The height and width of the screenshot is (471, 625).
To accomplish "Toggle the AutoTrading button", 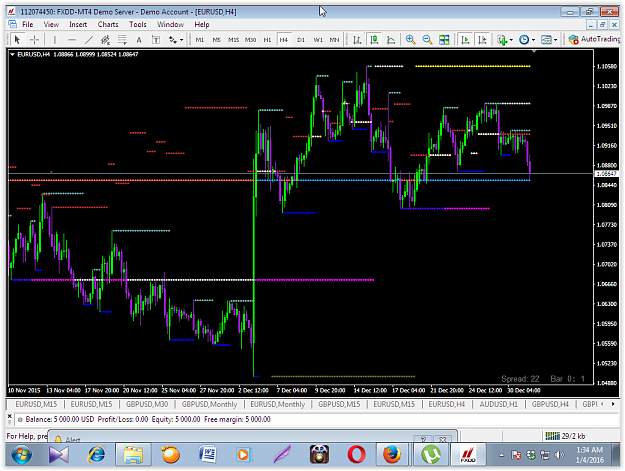I will pos(594,39).
